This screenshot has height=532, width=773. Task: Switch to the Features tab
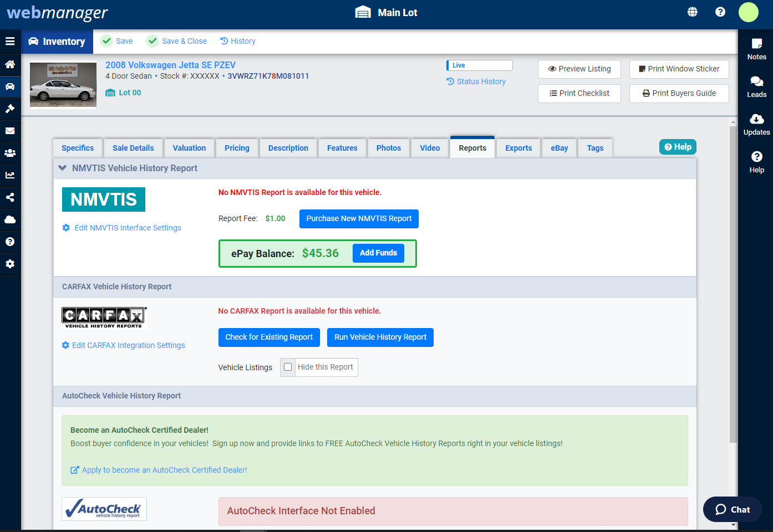(342, 148)
